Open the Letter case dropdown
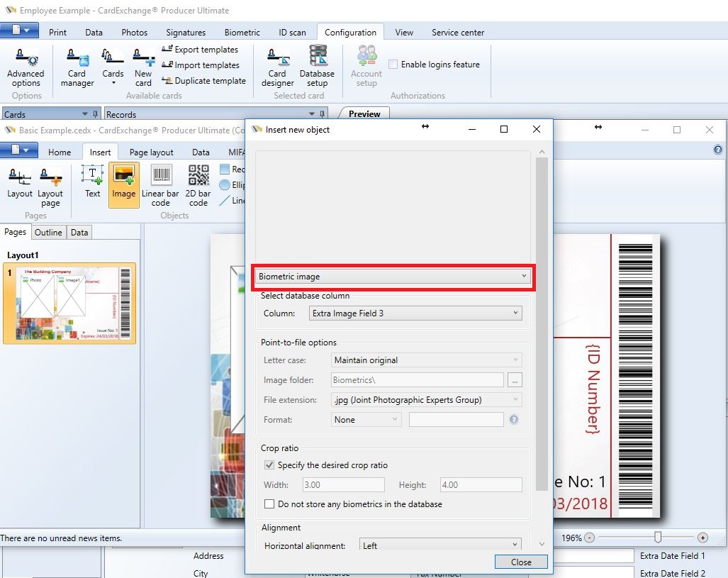The height and width of the screenshot is (578, 728). (426, 360)
